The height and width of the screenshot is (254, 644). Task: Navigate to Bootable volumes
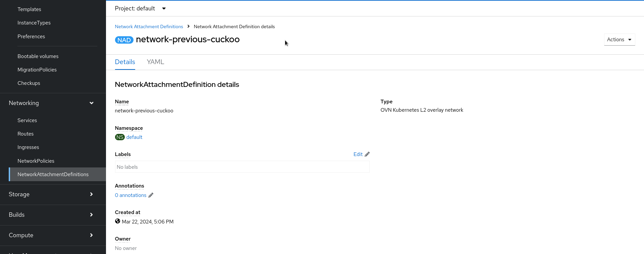[38, 56]
